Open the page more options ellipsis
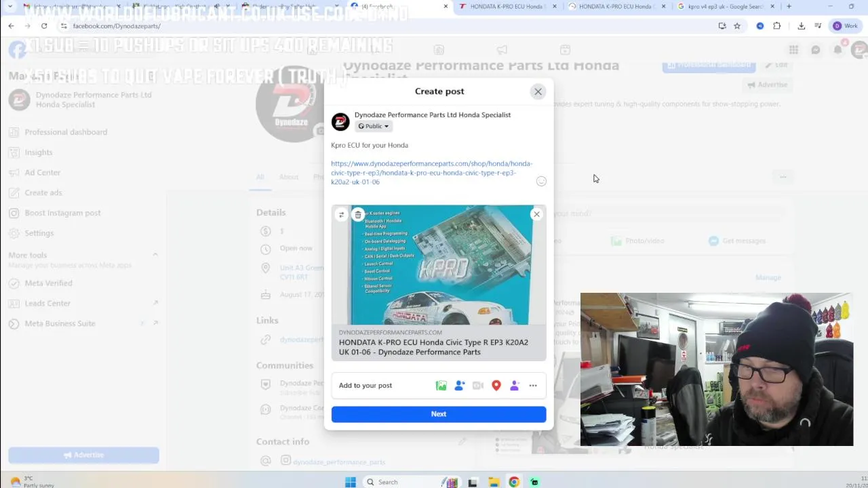Screen dimensions: 868x488 (783, 177)
